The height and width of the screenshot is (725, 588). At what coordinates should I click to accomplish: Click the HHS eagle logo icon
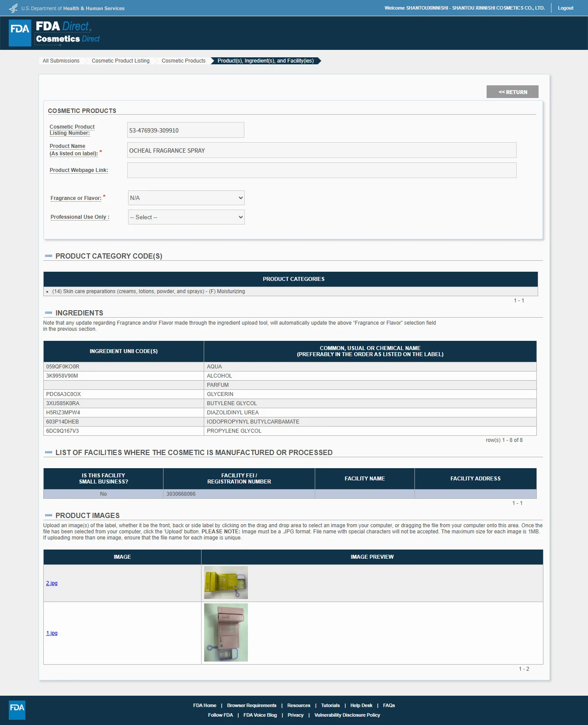(x=14, y=8)
